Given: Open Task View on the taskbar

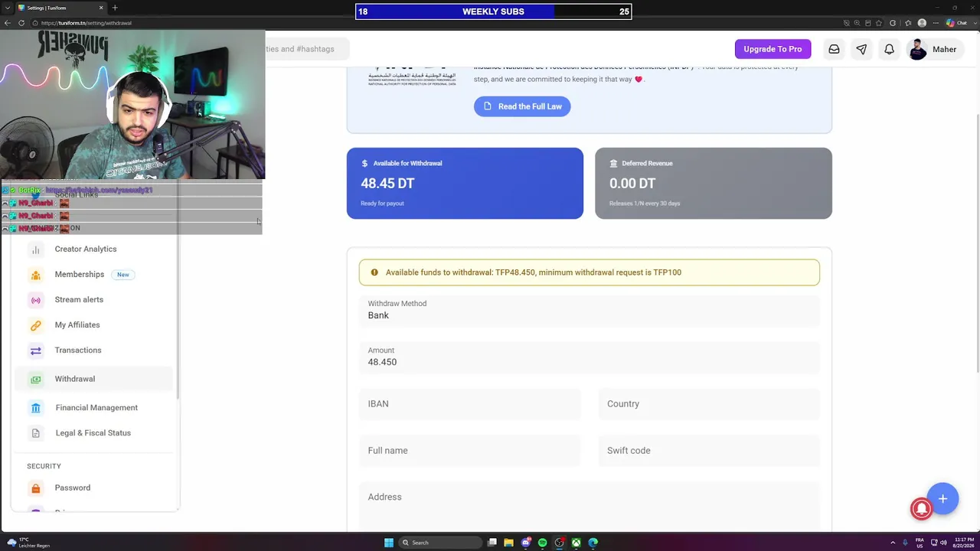Looking at the screenshot, I should tap(492, 543).
